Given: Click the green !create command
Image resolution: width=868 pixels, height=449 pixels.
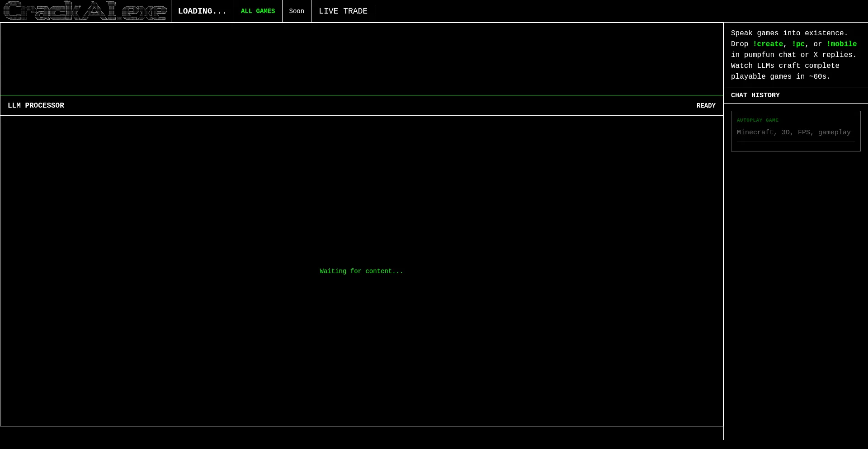Looking at the screenshot, I should coord(768,44).
